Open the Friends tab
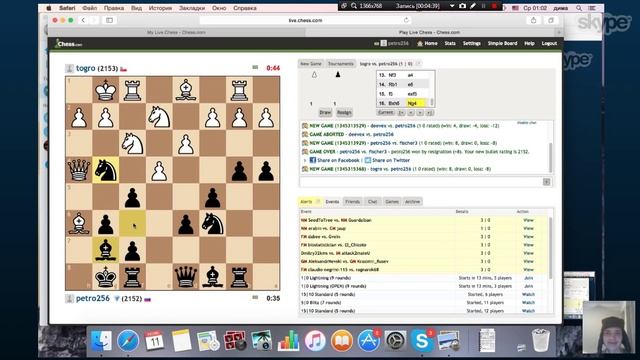The width and height of the screenshot is (640, 360). pyautogui.click(x=352, y=202)
